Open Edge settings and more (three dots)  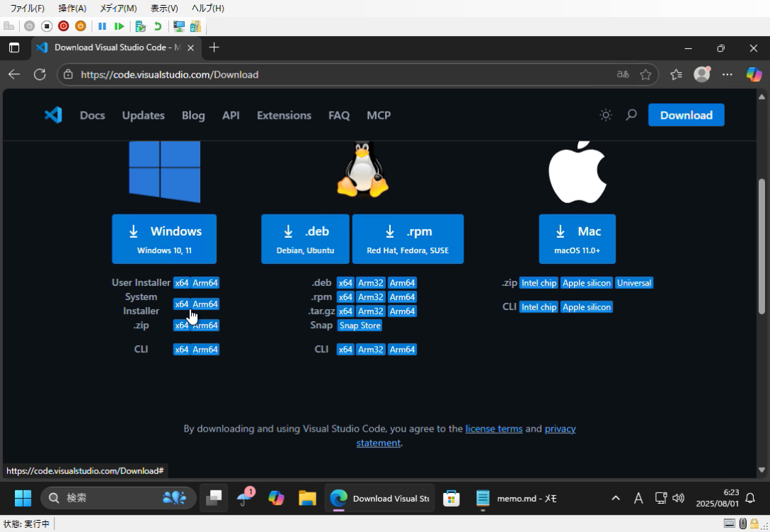[x=728, y=74]
